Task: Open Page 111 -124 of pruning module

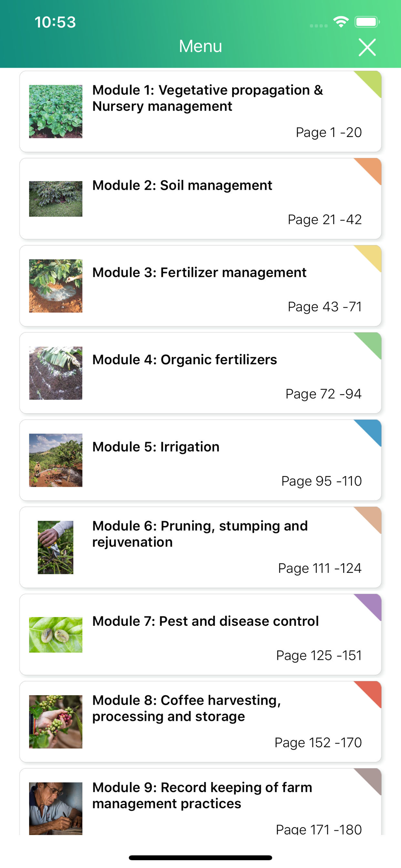Action: pos(319,568)
